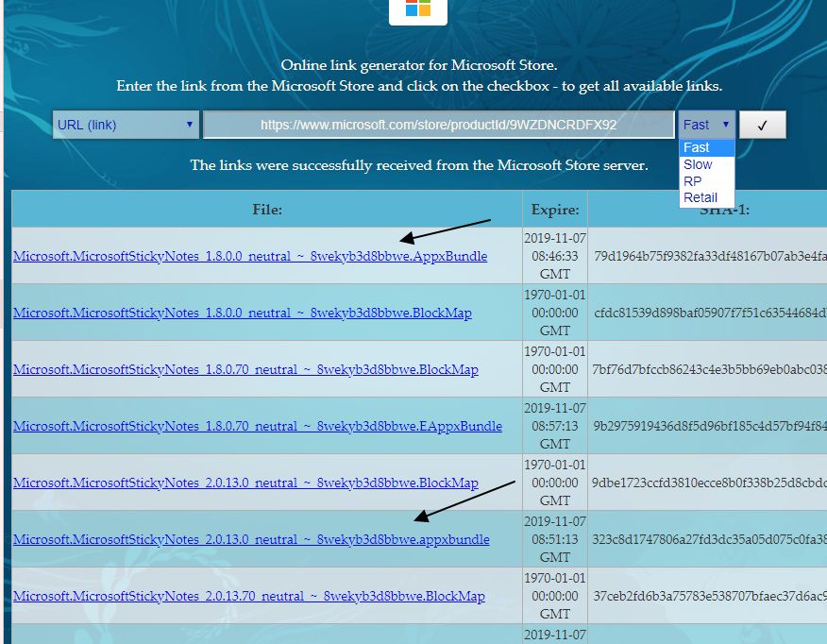Image resolution: width=827 pixels, height=644 pixels.
Task: Select RP in the ring list
Action: [707, 181]
